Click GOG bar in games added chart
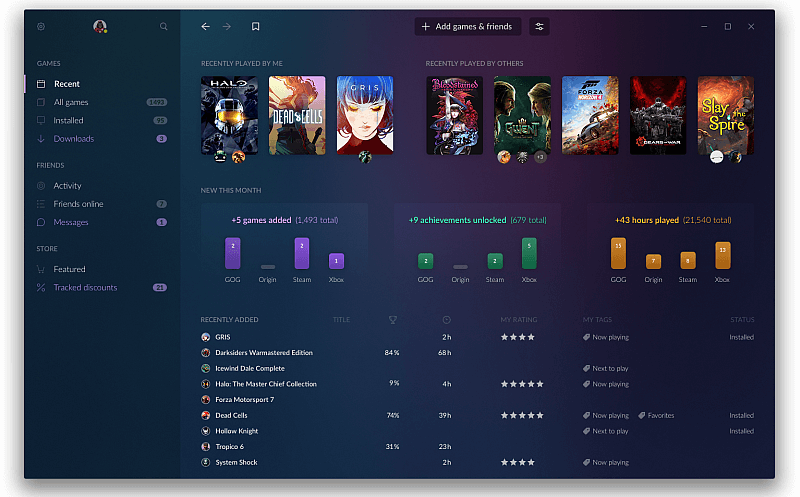 [233, 253]
